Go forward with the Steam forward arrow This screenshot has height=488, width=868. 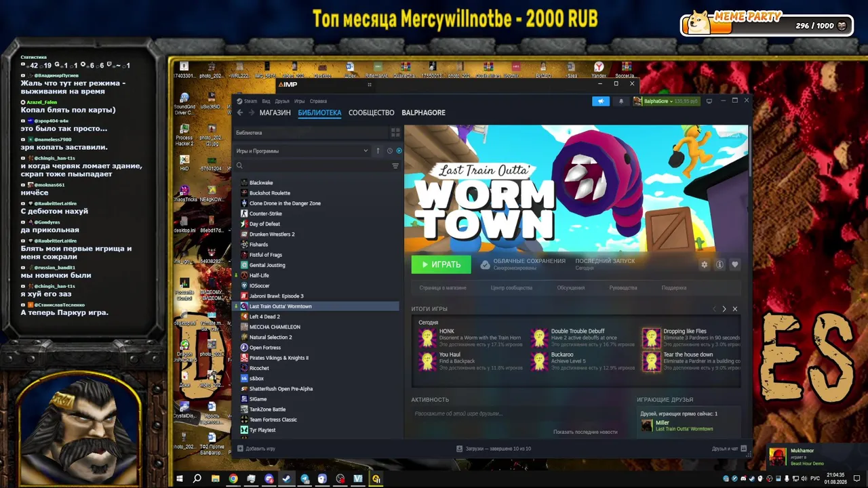pyautogui.click(x=251, y=113)
